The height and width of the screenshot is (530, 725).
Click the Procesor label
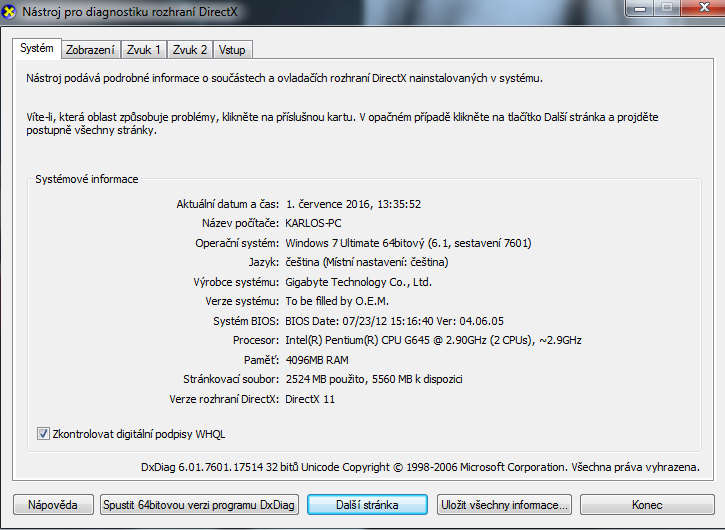pos(256,340)
